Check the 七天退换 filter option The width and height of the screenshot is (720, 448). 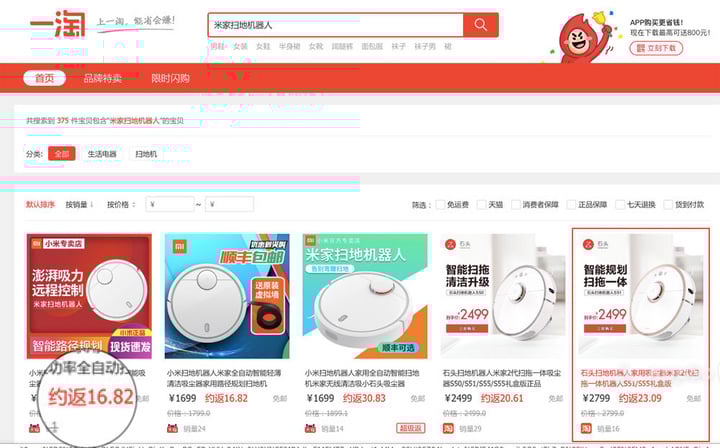coord(620,205)
